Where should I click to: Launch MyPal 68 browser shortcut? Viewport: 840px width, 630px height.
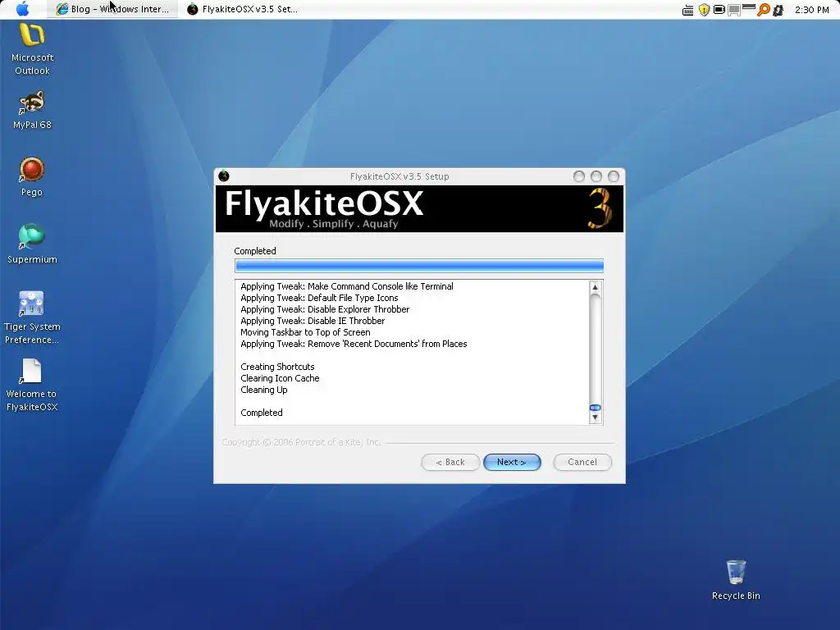pyautogui.click(x=32, y=111)
